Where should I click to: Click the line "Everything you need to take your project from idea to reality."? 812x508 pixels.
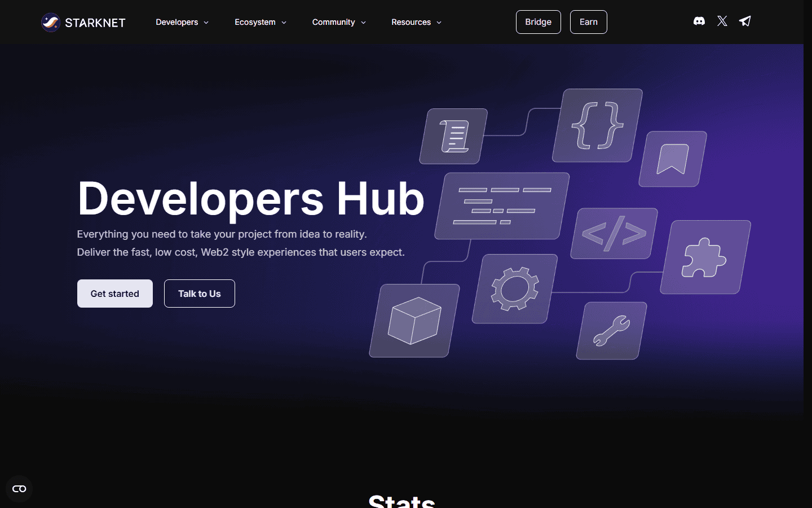(x=222, y=234)
